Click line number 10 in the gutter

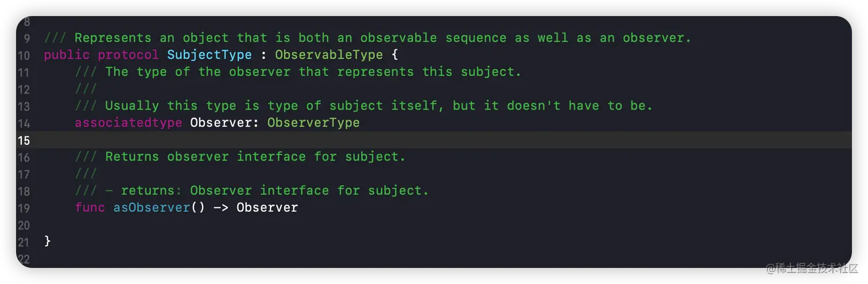click(24, 56)
